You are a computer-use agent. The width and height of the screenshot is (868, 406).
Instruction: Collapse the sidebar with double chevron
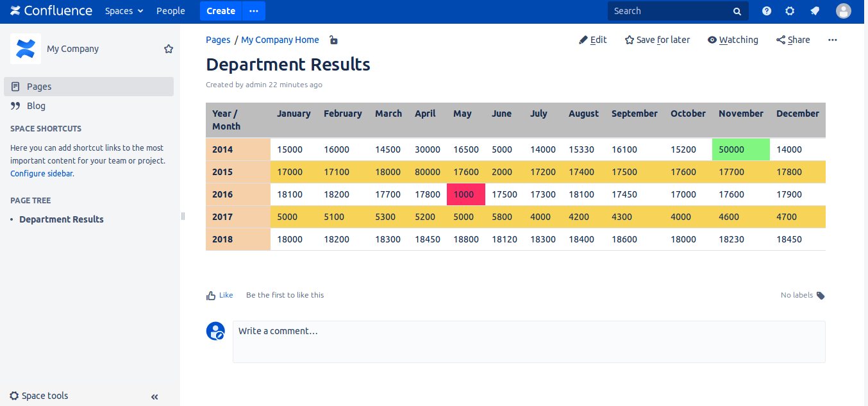[x=154, y=397]
